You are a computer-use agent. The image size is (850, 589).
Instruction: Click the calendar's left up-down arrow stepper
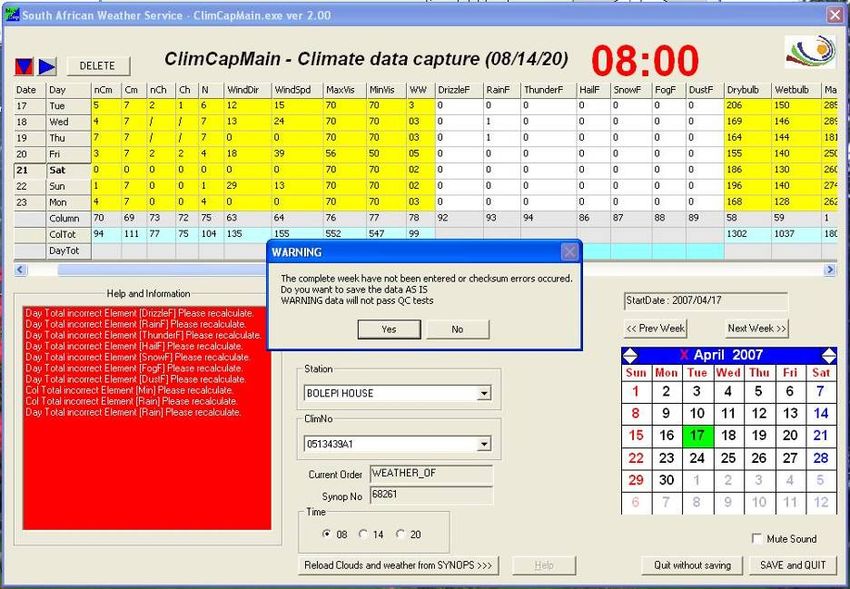[630, 355]
